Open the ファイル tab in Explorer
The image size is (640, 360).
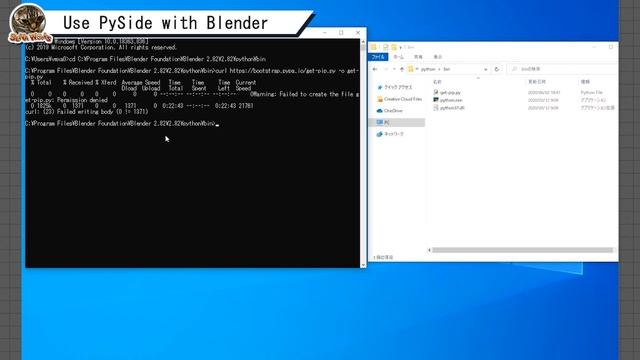point(378,57)
